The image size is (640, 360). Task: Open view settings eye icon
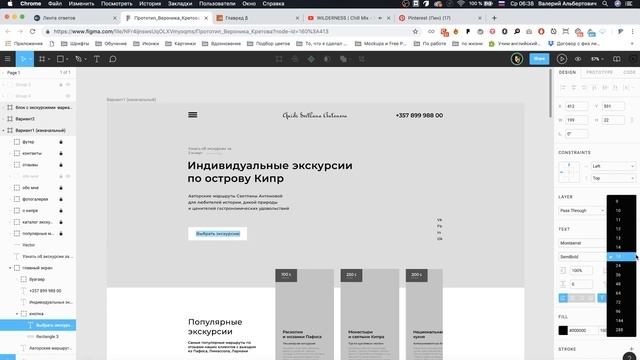pos(578,59)
